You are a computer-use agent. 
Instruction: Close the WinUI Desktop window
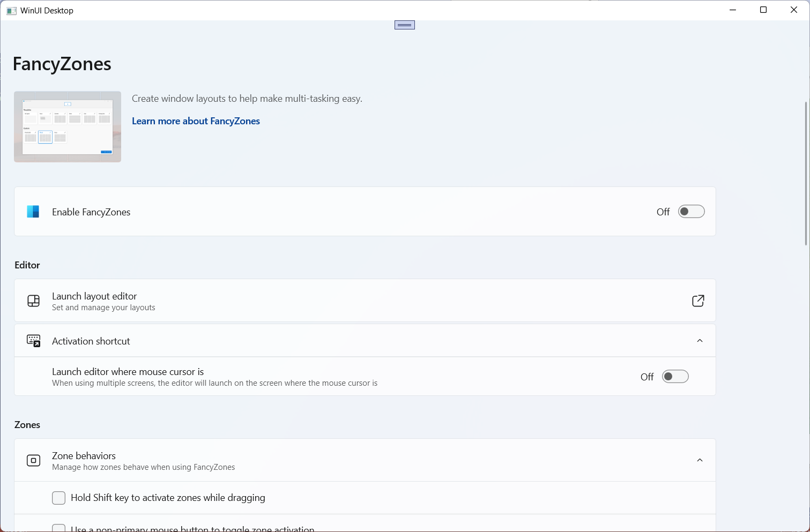[x=794, y=10]
